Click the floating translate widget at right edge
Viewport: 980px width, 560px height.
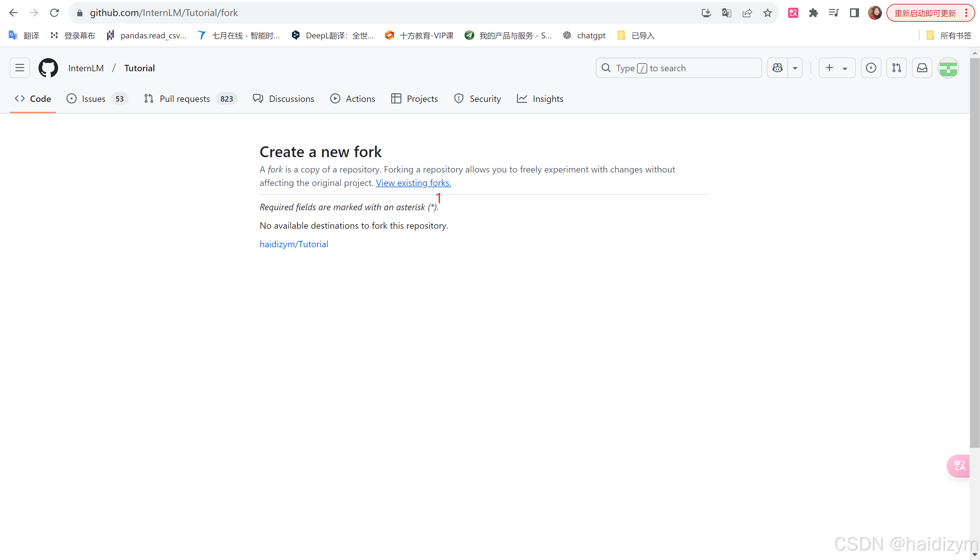pyautogui.click(x=959, y=466)
